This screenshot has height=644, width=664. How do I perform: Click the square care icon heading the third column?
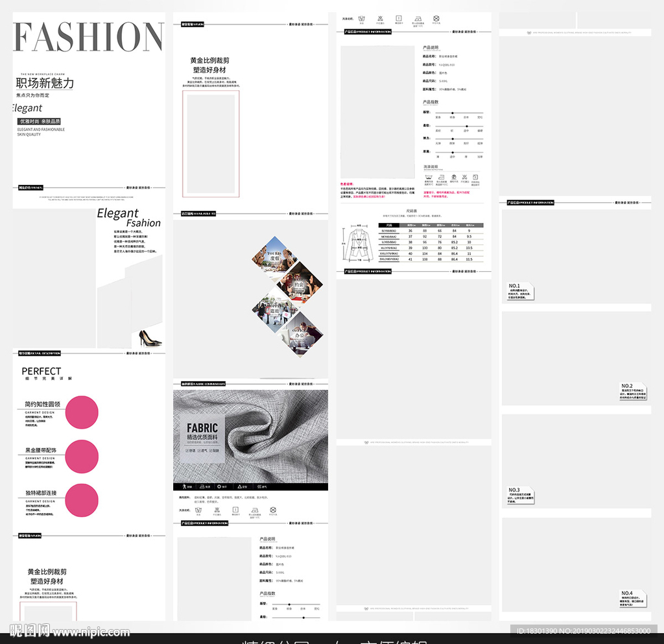(x=399, y=18)
